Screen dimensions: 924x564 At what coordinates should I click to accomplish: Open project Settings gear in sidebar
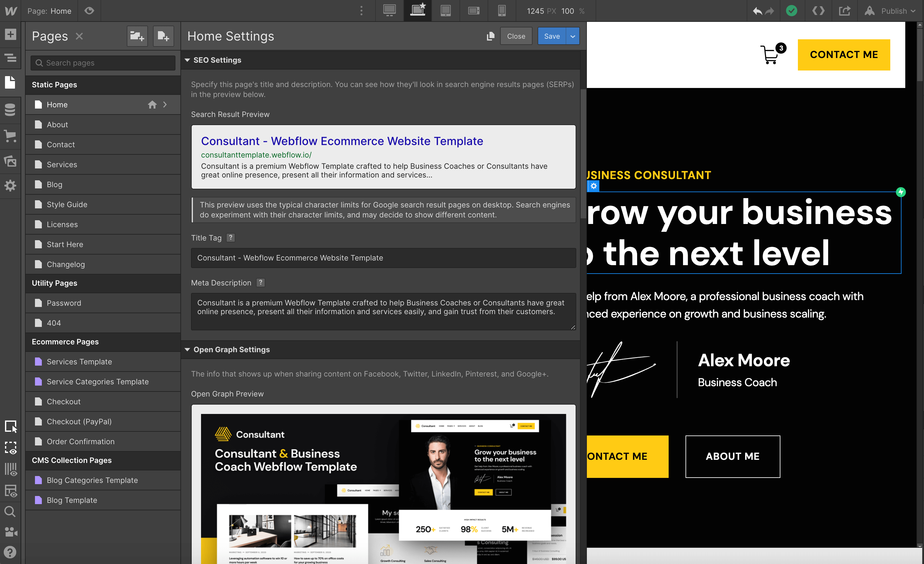(10, 186)
